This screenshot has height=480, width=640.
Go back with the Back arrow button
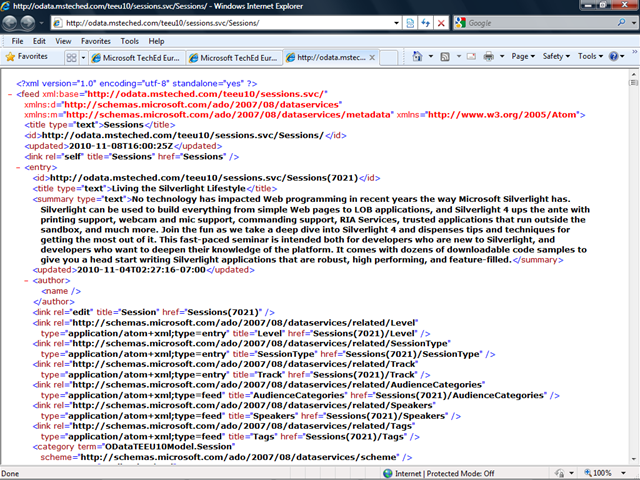(10, 23)
